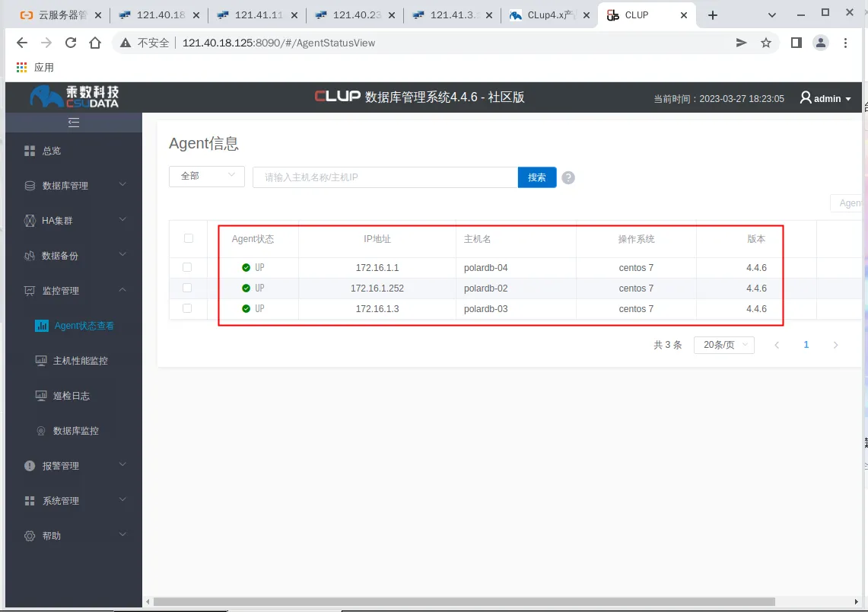This screenshot has width=868, height=612.
Task: Open the browser profile icon
Action: (820, 43)
